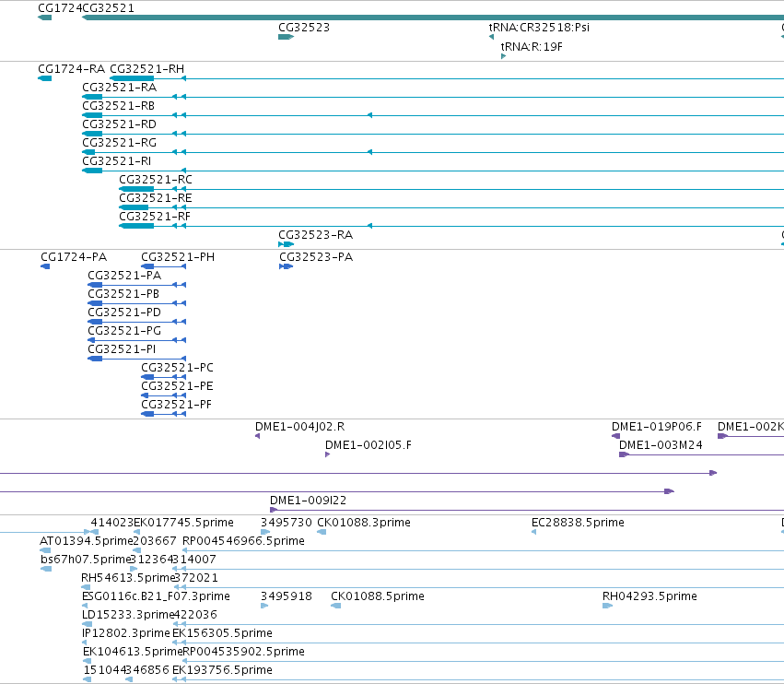The image size is (784, 684).
Task: Select EST label EK193756.5prime
Action: 223,670
